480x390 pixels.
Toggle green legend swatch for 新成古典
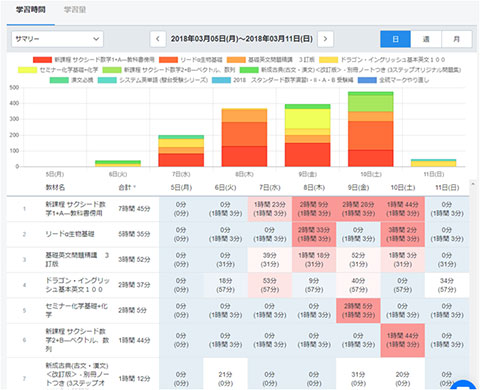[249, 70]
